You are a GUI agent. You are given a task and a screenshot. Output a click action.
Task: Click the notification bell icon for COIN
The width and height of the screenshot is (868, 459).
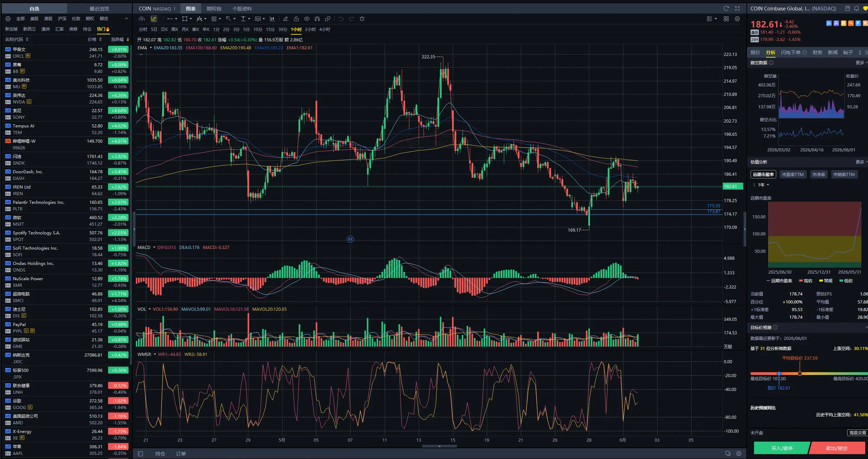(x=857, y=8)
